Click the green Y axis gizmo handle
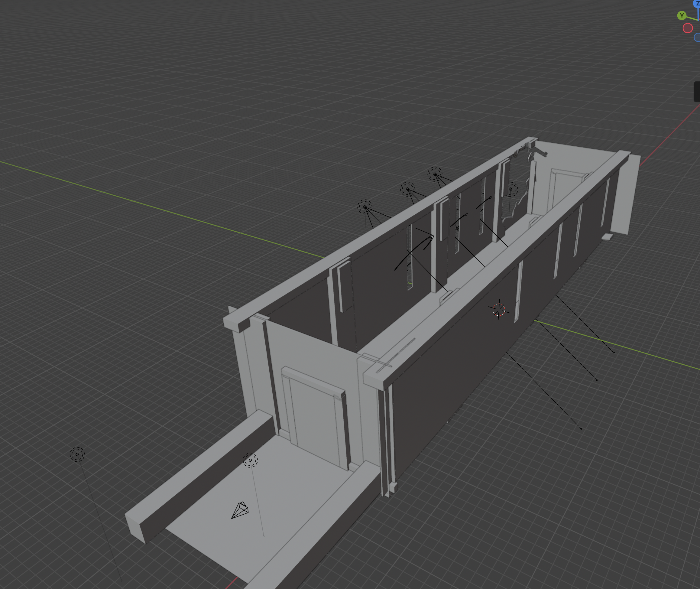 [x=682, y=15]
